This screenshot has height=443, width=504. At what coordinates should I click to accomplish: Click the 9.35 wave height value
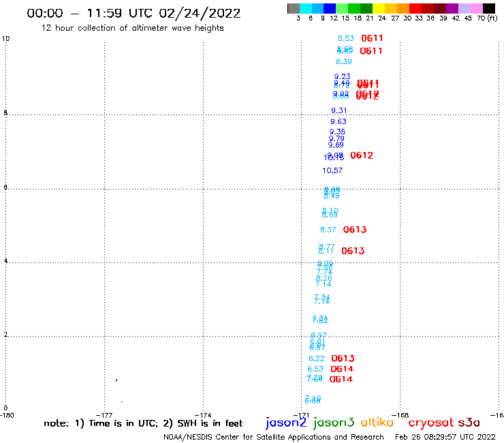click(338, 132)
